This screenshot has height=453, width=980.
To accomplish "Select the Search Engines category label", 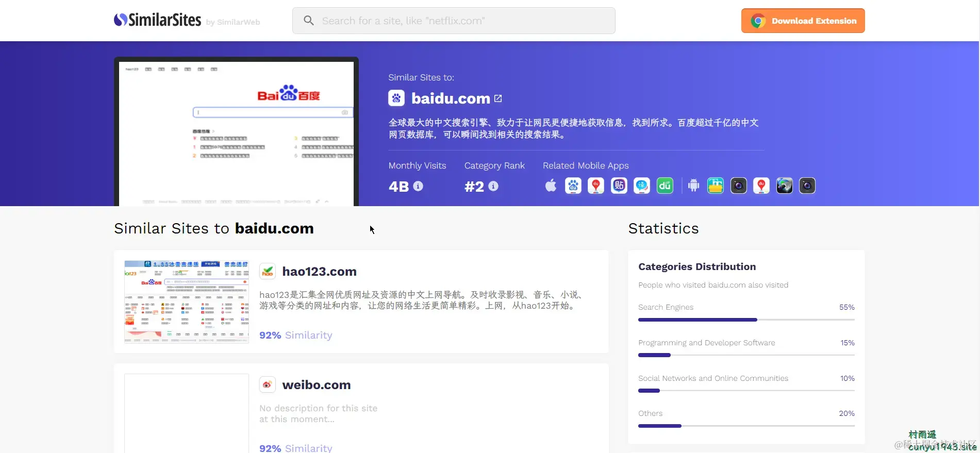I will 666,307.
